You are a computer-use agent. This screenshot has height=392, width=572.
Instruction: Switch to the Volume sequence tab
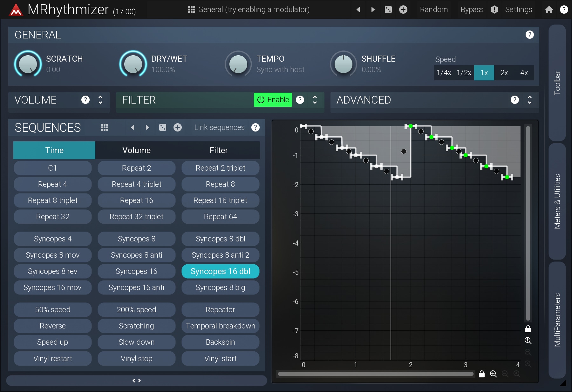[x=136, y=150]
